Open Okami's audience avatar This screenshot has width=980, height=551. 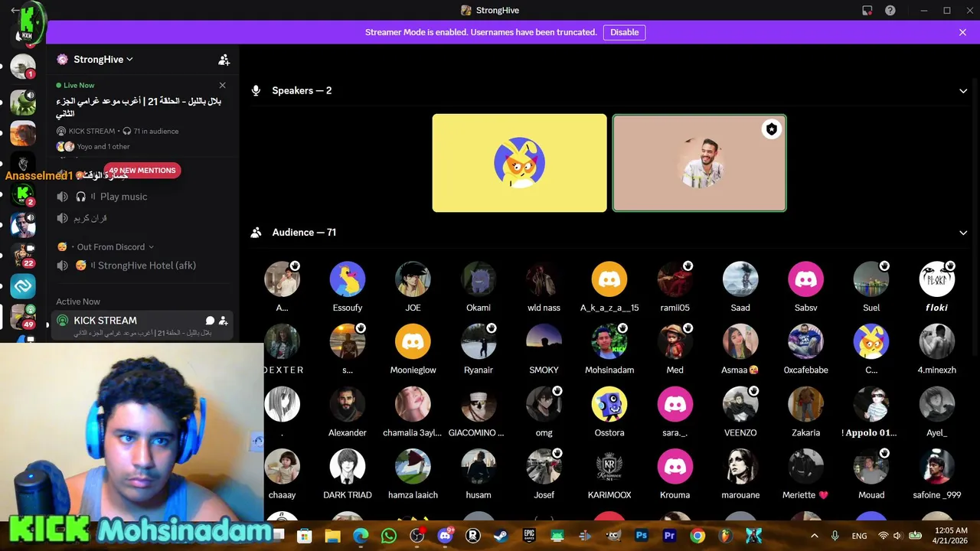(x=479, y=279)
